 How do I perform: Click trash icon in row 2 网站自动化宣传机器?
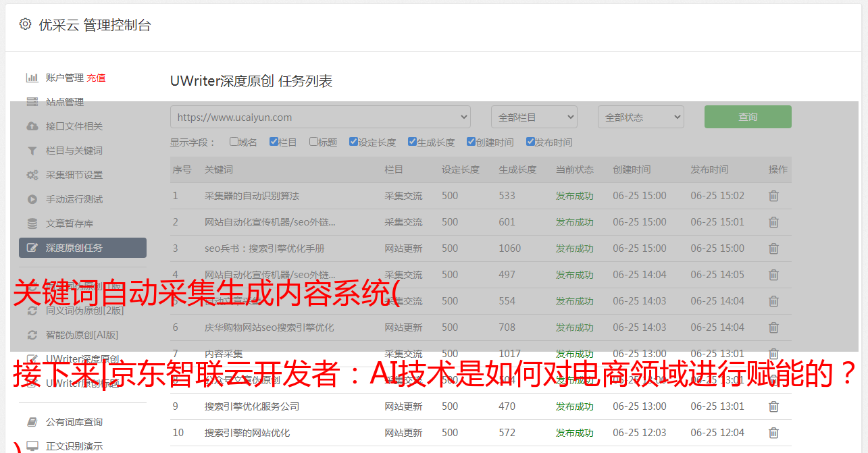coord(773,222)
